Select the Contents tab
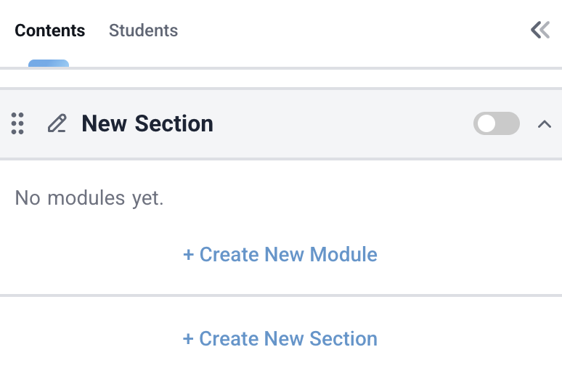Image resolution: width=562 pixels, height=392 pixels. 49,30
